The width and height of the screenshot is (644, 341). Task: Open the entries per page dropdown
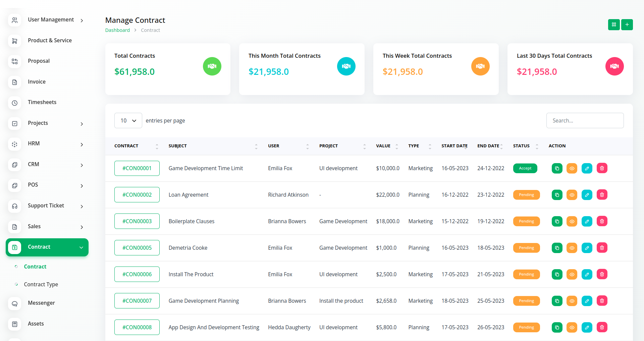click(128, 120)
